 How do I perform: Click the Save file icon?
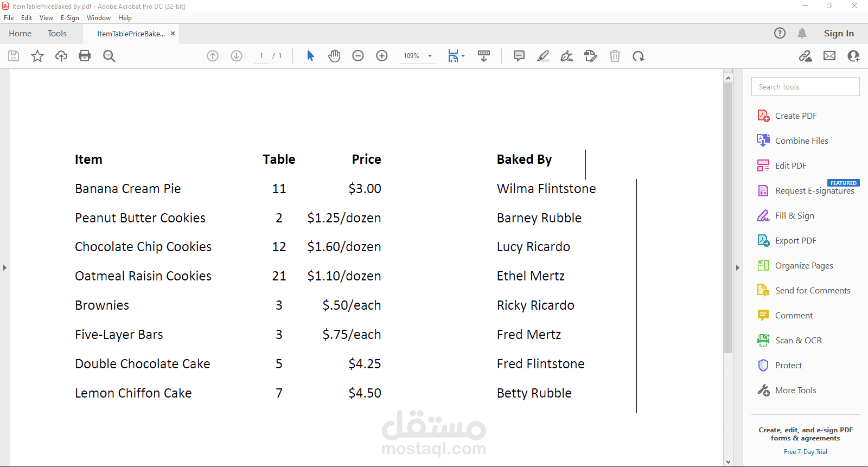(14, 56)
